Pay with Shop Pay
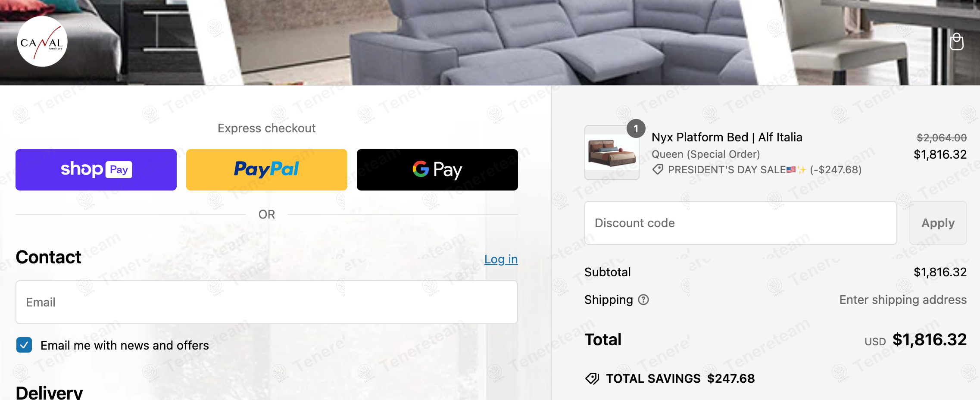980x400 pixels. pos(96,170)
